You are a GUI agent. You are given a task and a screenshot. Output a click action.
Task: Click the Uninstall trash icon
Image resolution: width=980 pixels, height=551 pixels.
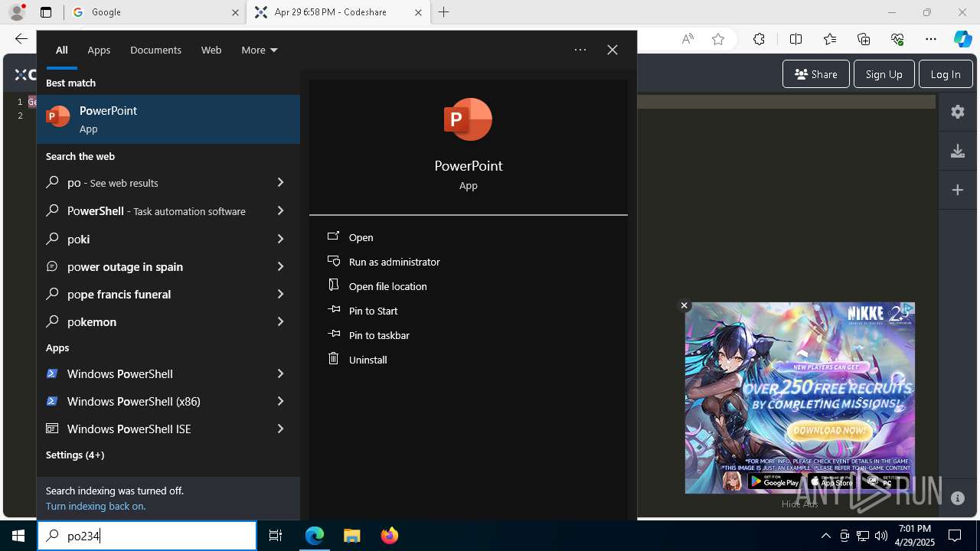tap(333, 359)
